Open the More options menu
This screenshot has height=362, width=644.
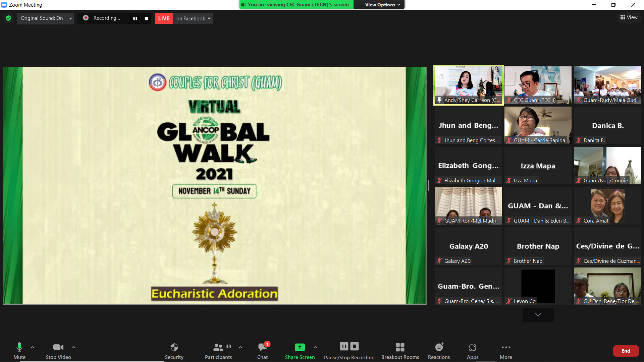tap(506, 351)
